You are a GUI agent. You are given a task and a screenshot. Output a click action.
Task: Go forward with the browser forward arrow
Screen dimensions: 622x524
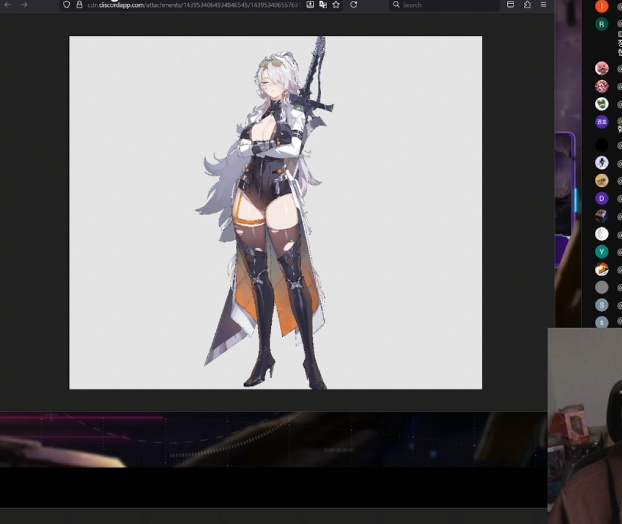point(24,5)
